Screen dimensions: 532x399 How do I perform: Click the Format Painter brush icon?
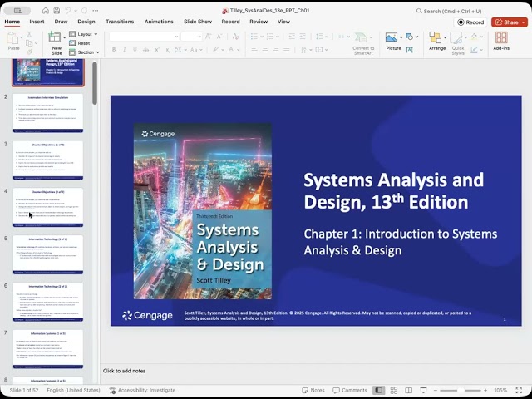pyautogui.click(x=29, y=52)
